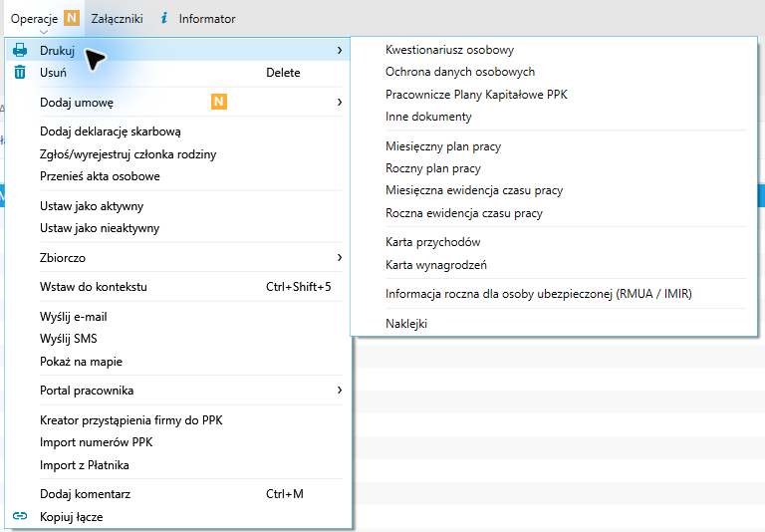Choose Wstaw do kontekstu
The image size is (765, 532).
tap(178, 287)
